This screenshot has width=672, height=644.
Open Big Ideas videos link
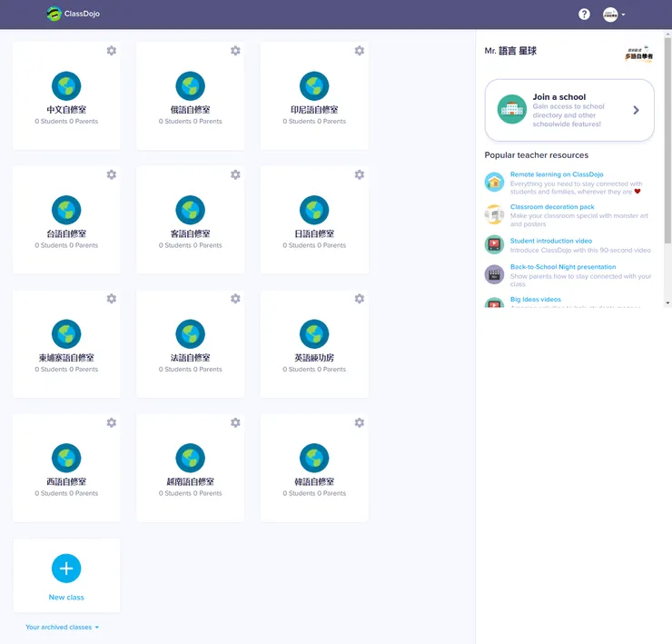coord(535,299)
